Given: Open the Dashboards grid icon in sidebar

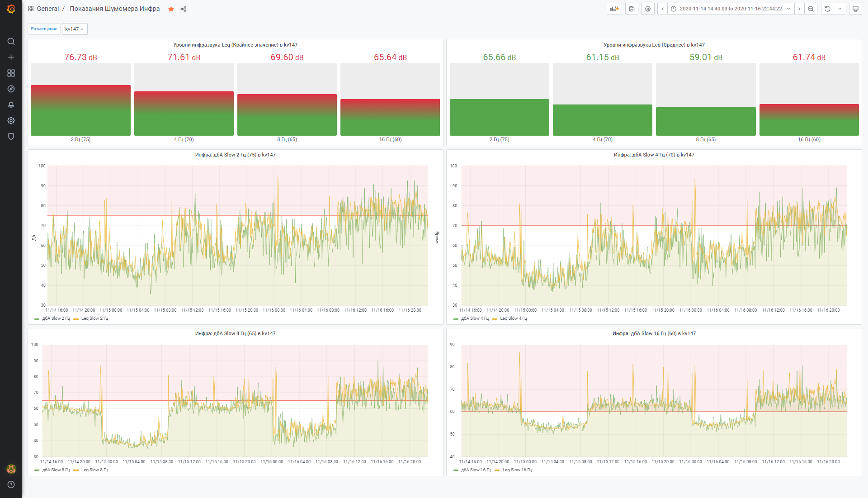Looking at the screenshot, I should coord(11,73).
